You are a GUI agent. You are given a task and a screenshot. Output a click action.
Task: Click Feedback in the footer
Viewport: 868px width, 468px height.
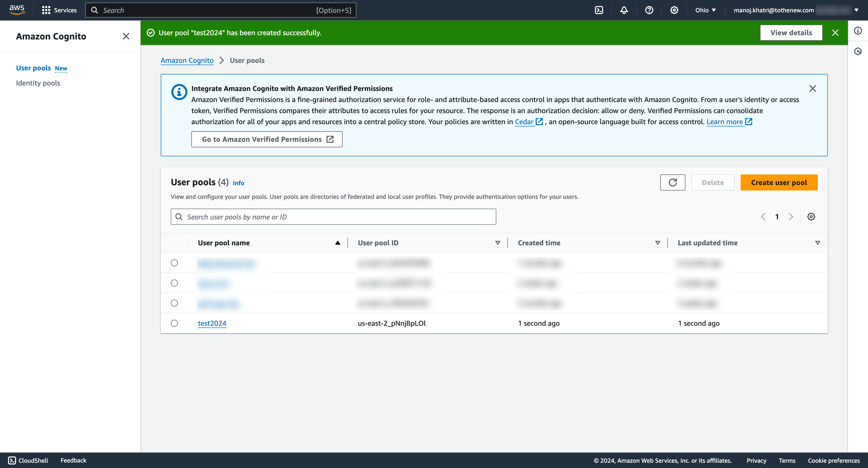(x=73, y=460)
